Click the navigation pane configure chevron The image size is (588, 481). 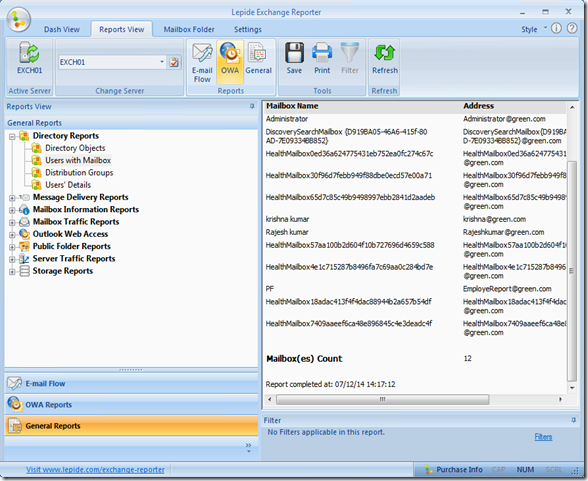pyautogui.click(x=249, y=447)
